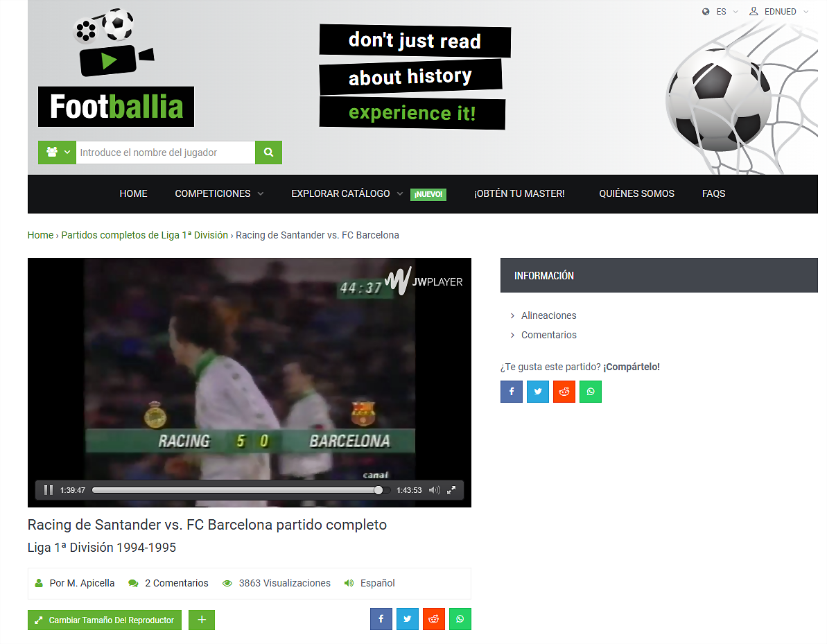Expand the COMPETICIONES chevron arrow

click(x=261, y=193)
